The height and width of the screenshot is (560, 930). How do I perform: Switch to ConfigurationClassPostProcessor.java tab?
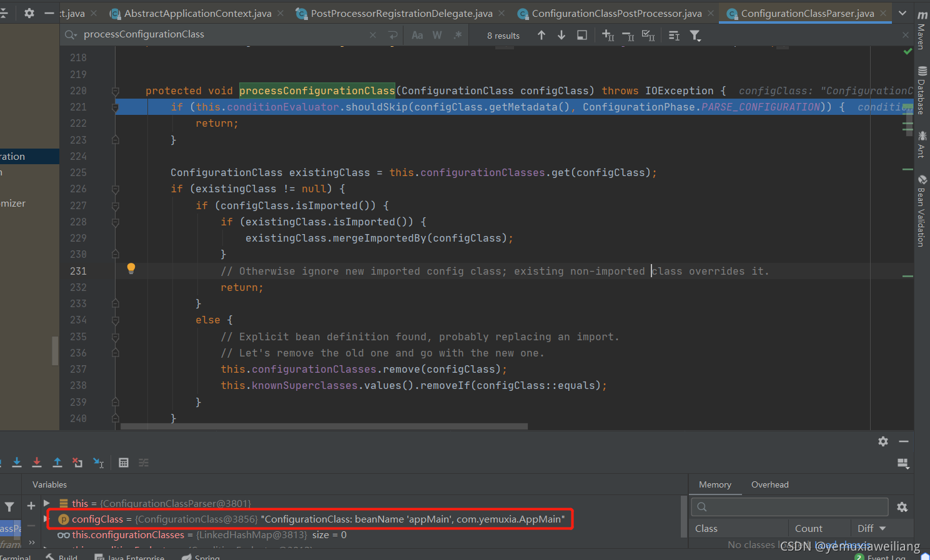[x=616, y=13]
